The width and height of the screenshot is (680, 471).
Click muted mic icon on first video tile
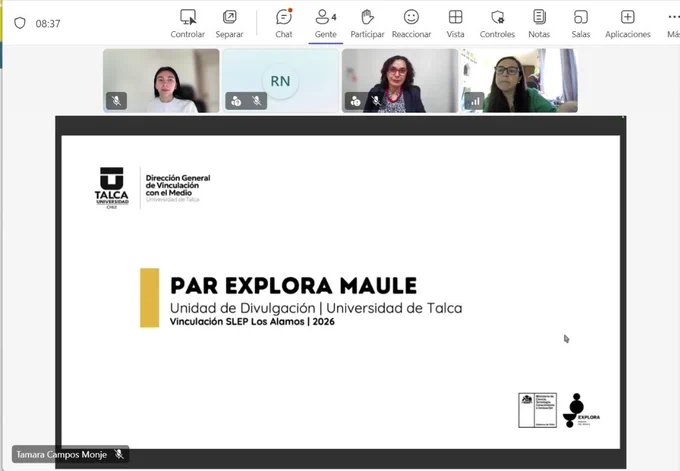pyautogui.click(x=116, y=101)
